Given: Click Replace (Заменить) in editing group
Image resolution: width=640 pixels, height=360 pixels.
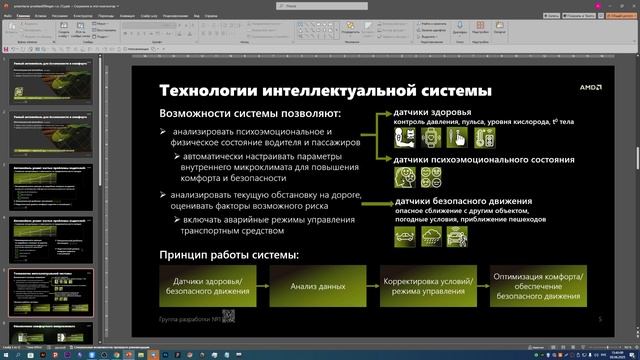Looking at the screenshot, I should [x=432, y=30].
